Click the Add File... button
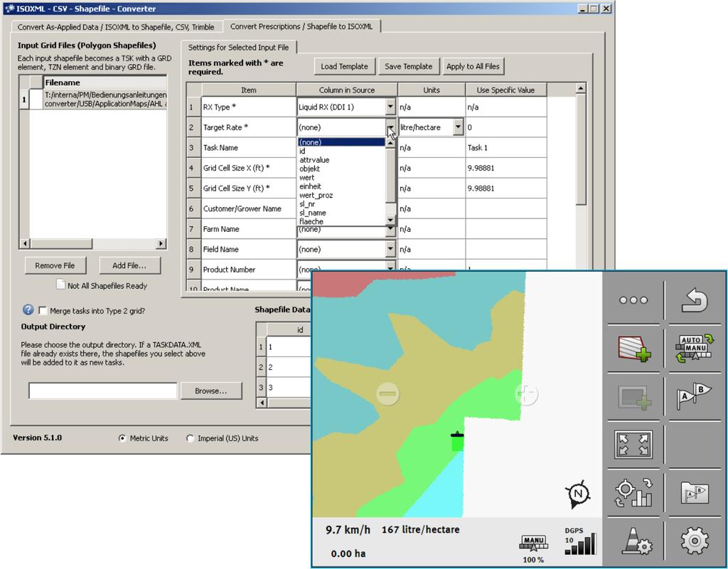Screen dimensions: 728x569 click(x=129, y=266)
